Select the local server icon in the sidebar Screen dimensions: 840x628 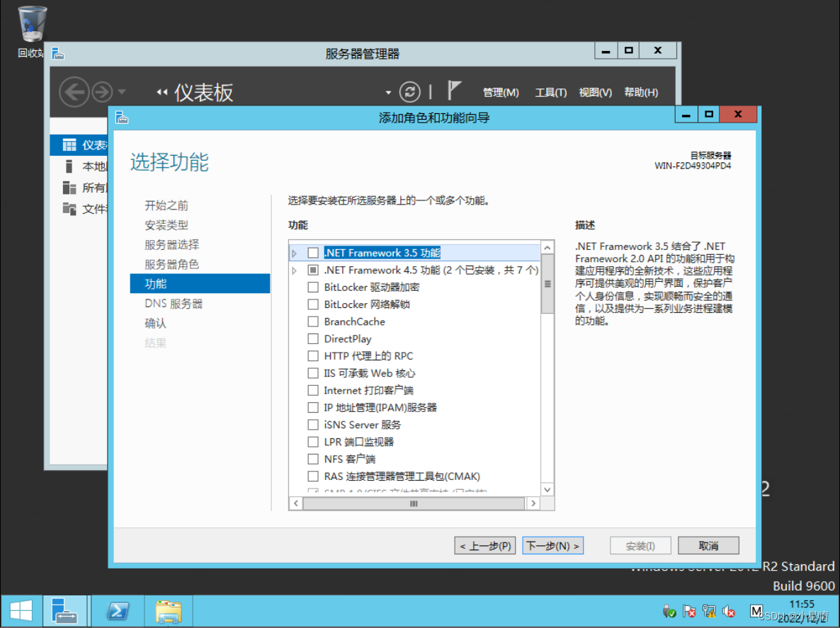coord(69,166)
